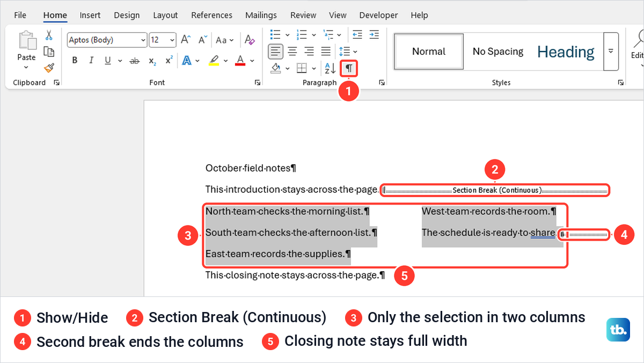Switch to the Review tab
This screenshot has height=363, width=644.
[303, 15]
